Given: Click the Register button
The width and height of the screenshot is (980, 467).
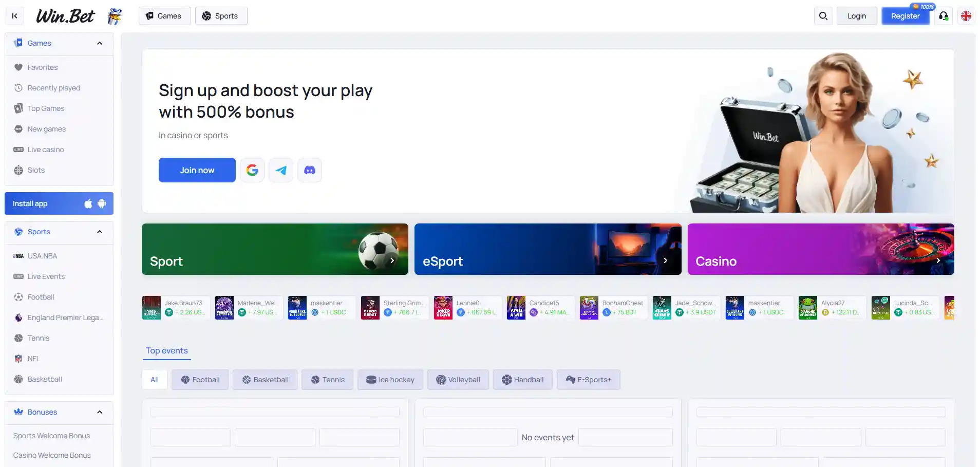Looking at the screenshot, I should coord(906,16).
